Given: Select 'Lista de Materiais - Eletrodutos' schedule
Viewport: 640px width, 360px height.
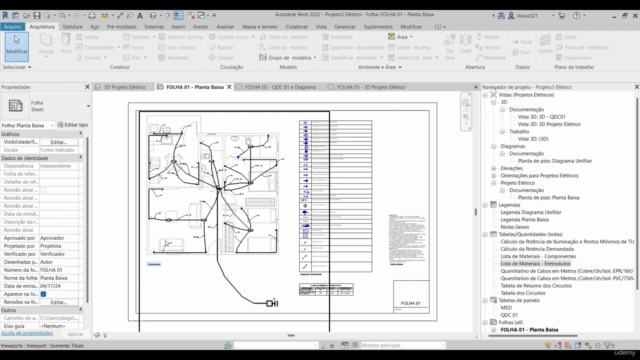Looking at the screenshot, I should 535,264.
